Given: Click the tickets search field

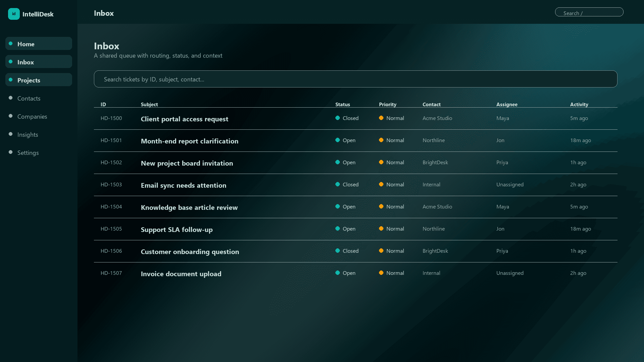Looking at the screenshot, I should coord(355,79).
